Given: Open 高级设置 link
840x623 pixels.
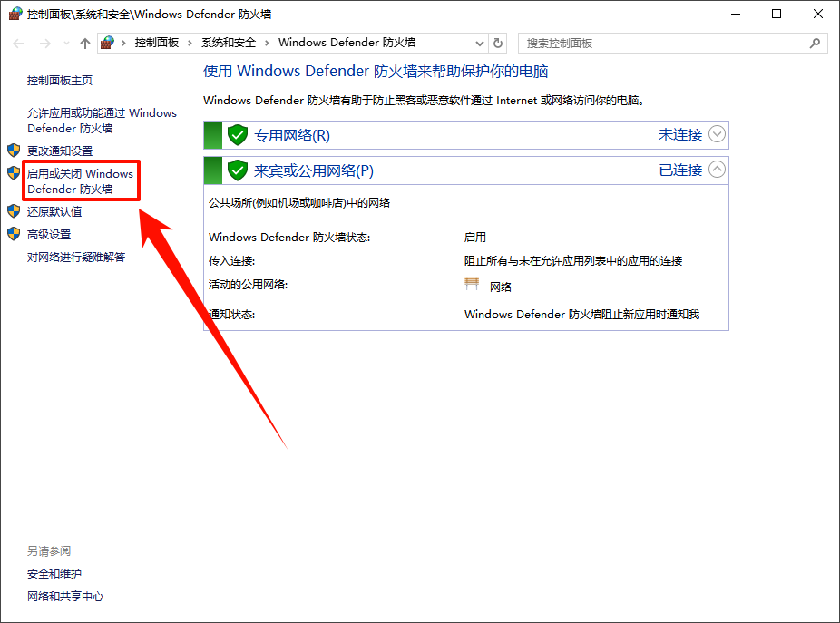Looking at the screenshot, I should [x=49, y=235].
